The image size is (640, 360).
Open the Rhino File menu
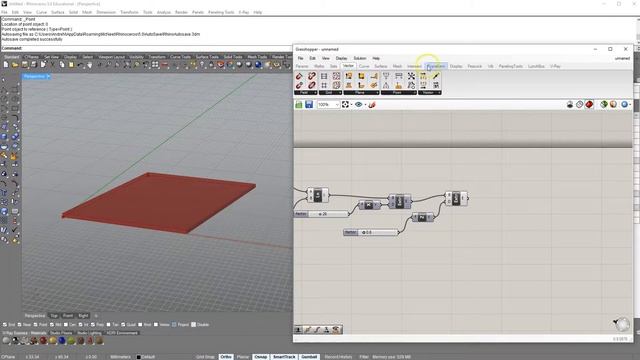click(x=4, y=12)
